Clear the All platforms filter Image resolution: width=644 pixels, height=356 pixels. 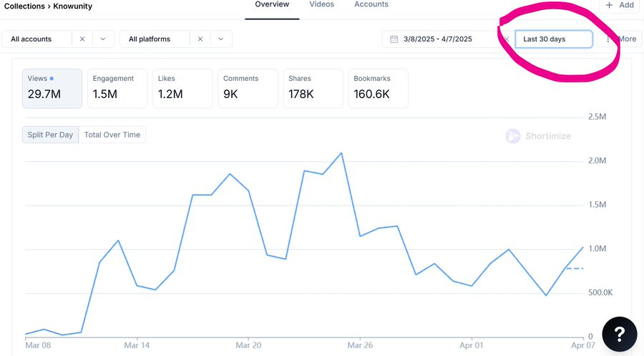coord(200,39)
